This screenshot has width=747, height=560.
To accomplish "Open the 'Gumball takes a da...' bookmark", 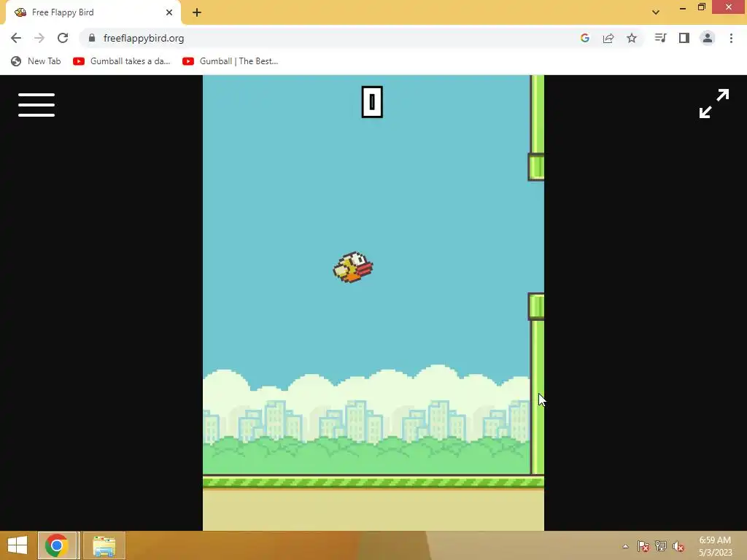I will (122, 61).
